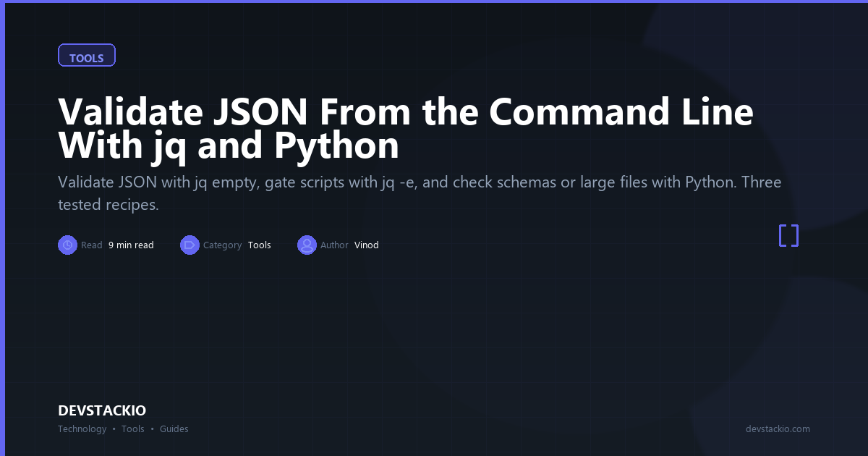The width and height of the screenshot is (868, 456).
Task: Click the clock icon beside Read
Action: coord(67,245)
